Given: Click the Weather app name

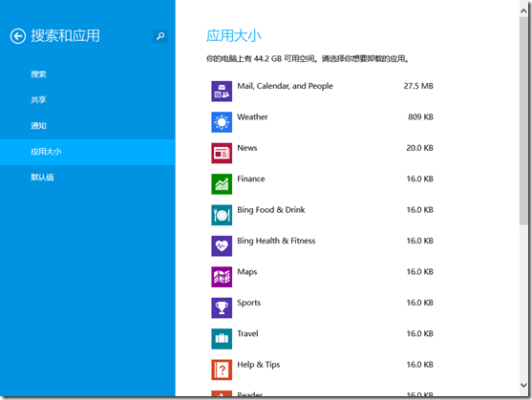Looking at the screenshot, I should 252,117.
